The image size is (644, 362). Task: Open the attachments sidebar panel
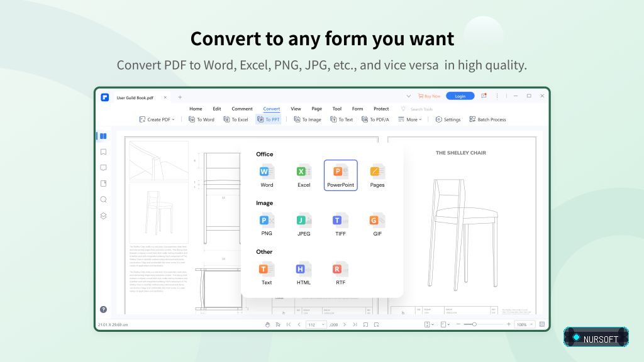pos(104,184)
